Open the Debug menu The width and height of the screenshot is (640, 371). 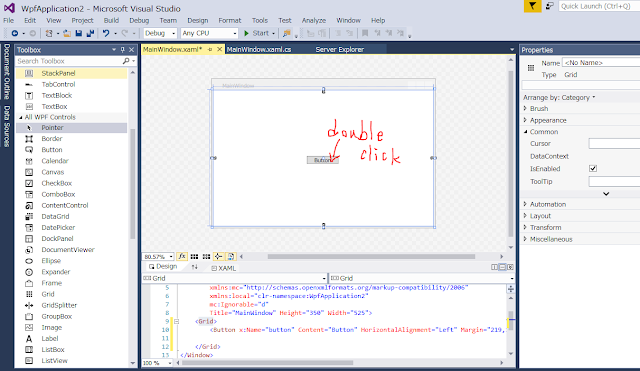coord(139,20)
